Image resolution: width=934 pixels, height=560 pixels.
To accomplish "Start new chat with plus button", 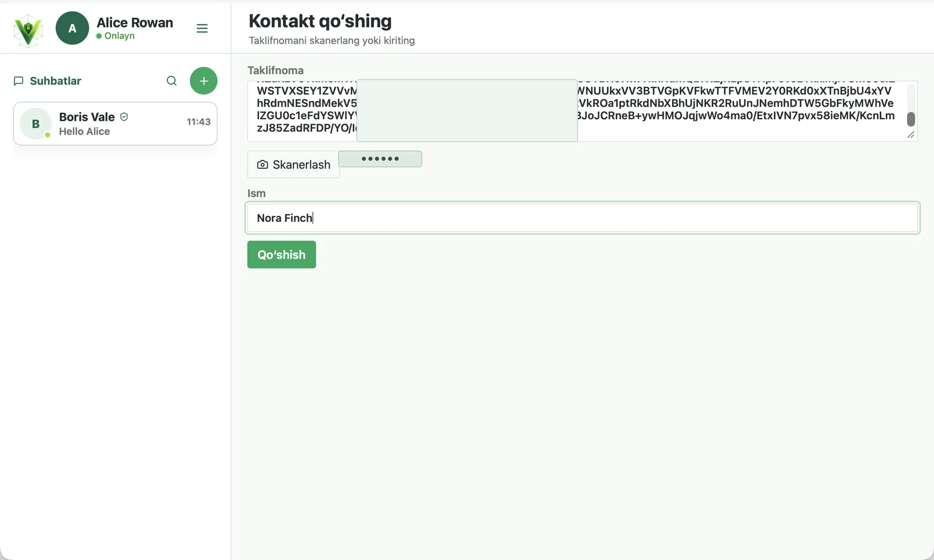I will tap(203, 81).
